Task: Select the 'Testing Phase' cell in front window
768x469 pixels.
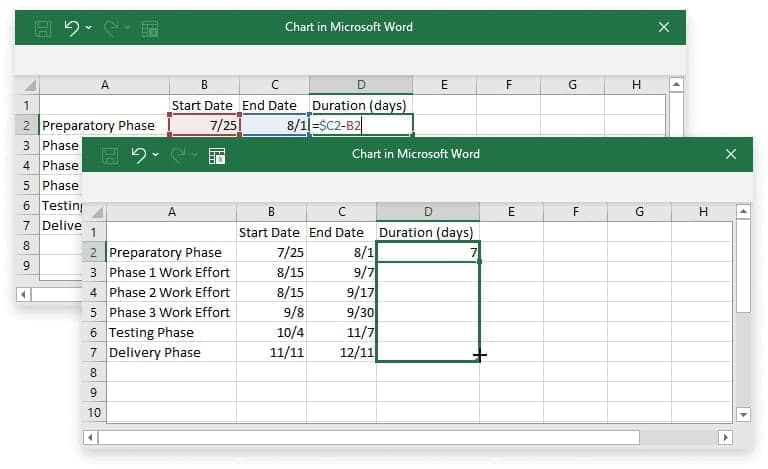Action: pyautogui.click(x=171, y=332)
